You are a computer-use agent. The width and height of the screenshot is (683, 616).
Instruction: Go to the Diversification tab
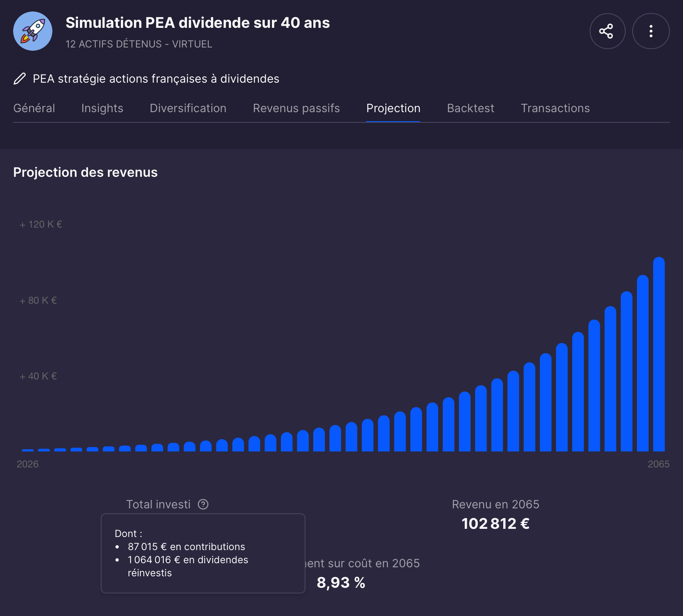point(188,108)
